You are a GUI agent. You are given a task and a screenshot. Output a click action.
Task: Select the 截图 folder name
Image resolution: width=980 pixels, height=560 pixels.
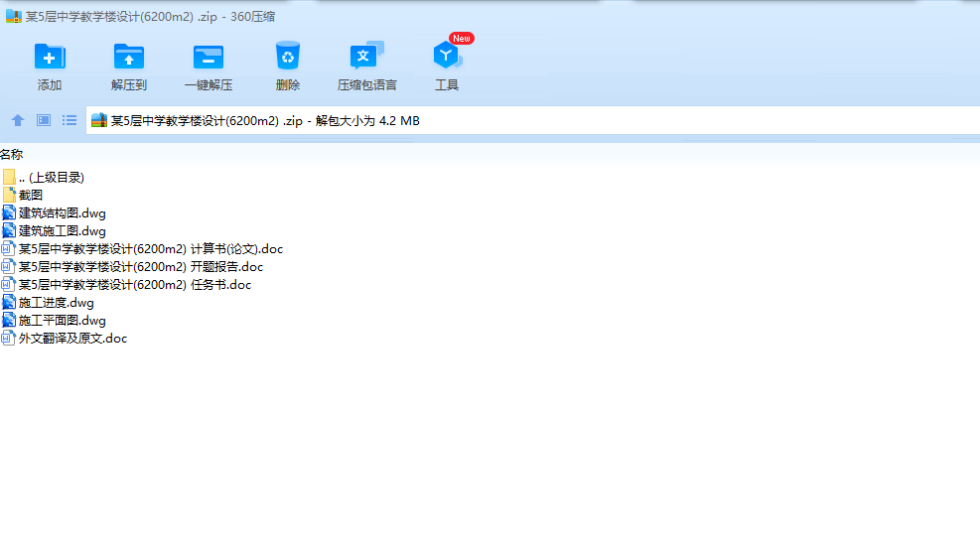click(31, 195)
